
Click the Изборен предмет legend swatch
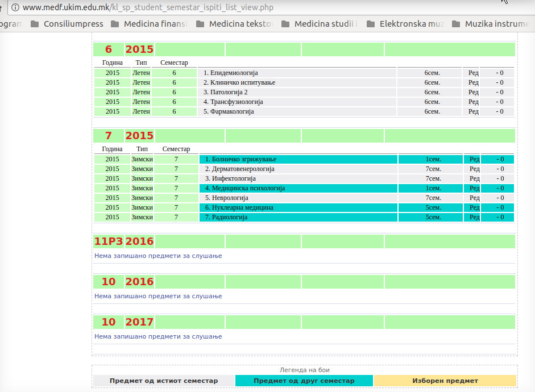(x=445, y=381)
